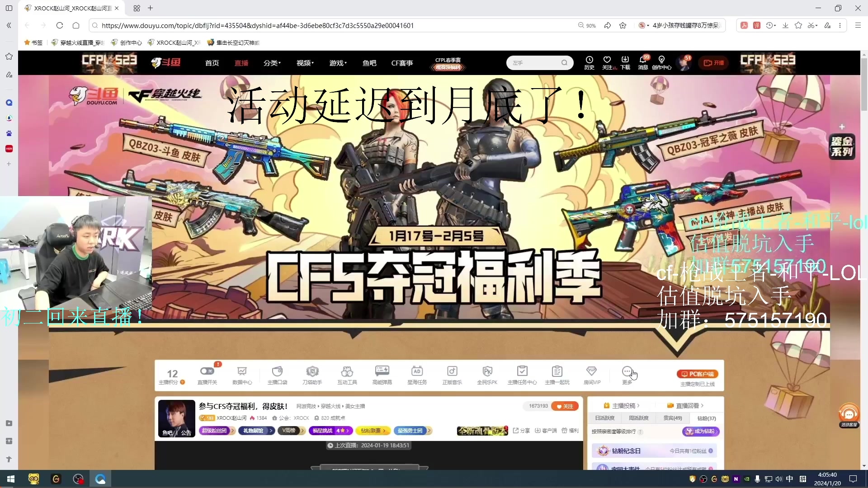
Task: Switch to the 贵宾(49) tab
Action: coord(672,418)
